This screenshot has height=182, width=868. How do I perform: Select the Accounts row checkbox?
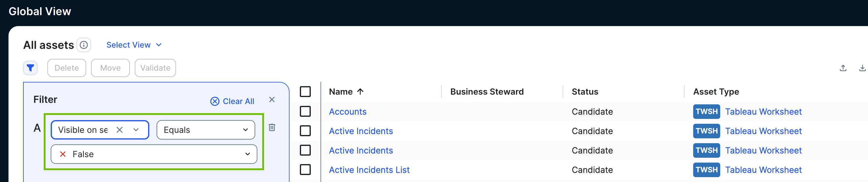coord(305,112)
